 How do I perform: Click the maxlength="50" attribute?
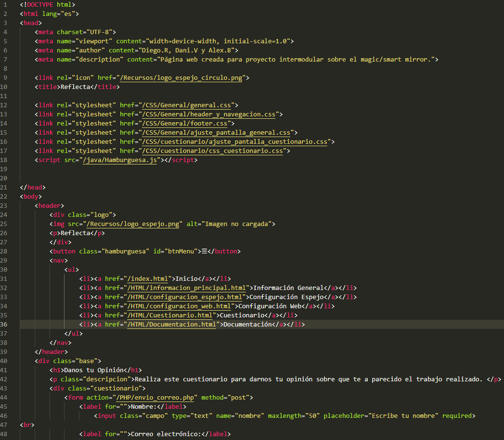pyautogui.click(x=294, y=416)
